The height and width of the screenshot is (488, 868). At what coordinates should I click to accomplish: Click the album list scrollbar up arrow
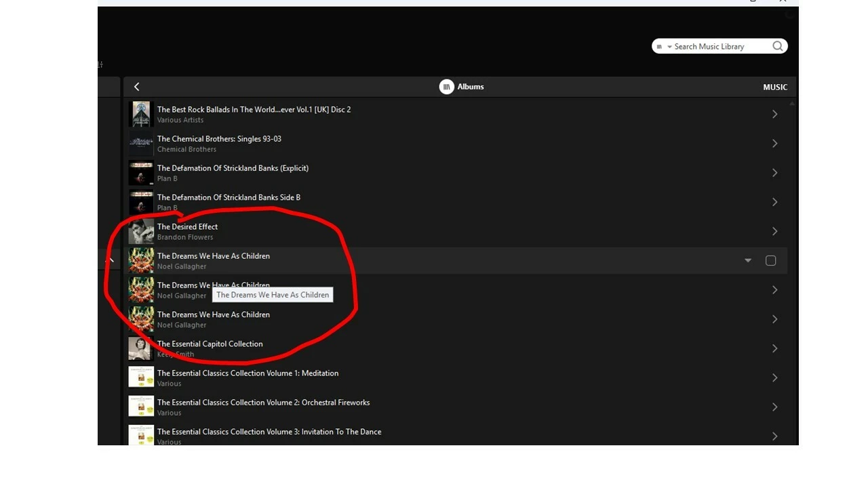[x=792, y=104]
